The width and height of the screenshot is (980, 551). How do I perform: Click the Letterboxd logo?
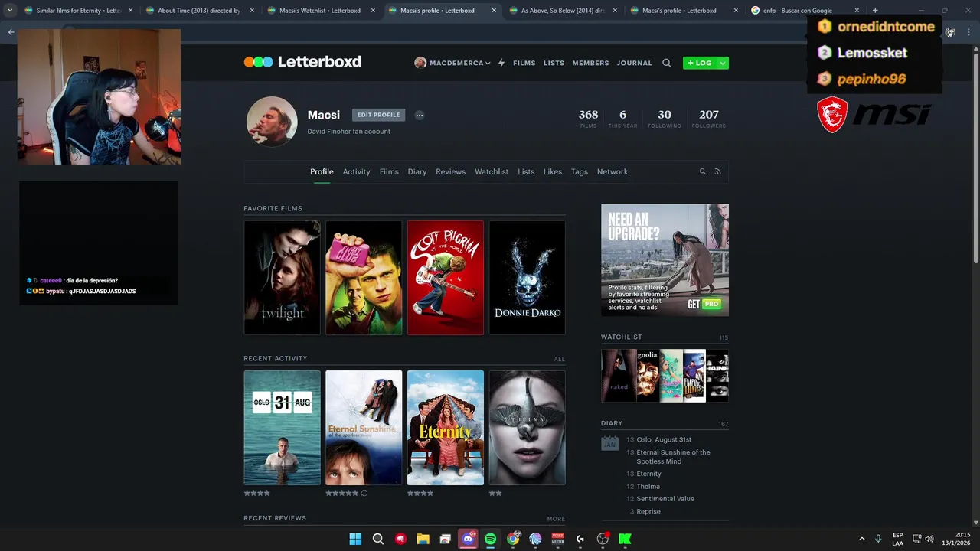pyautogui.click(x=302, y=62)
